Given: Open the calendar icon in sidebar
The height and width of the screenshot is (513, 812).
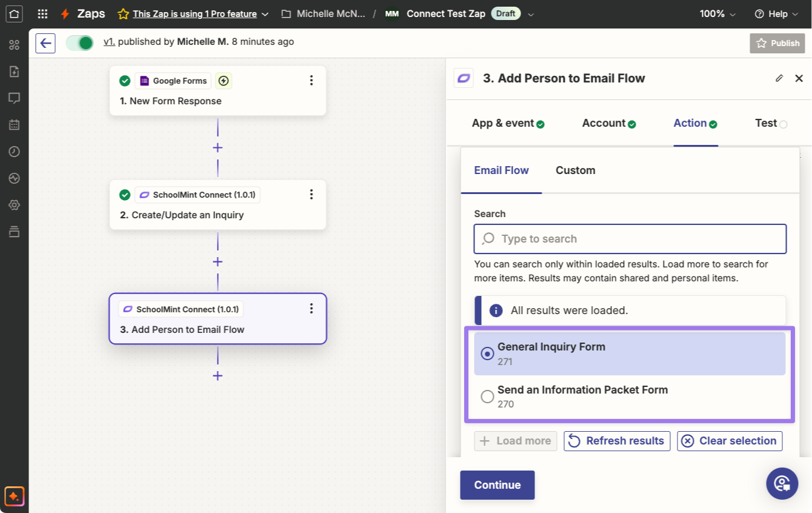Looking at the screenshot, I should [x=15, y=125].
